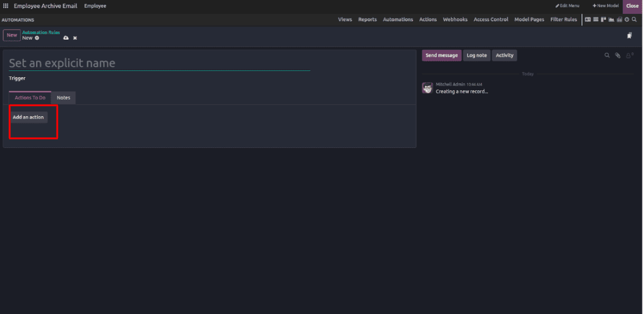This screenshot has width=644, height=314.
Task: Open the activity clock view icon
Action: coord(627,20)
